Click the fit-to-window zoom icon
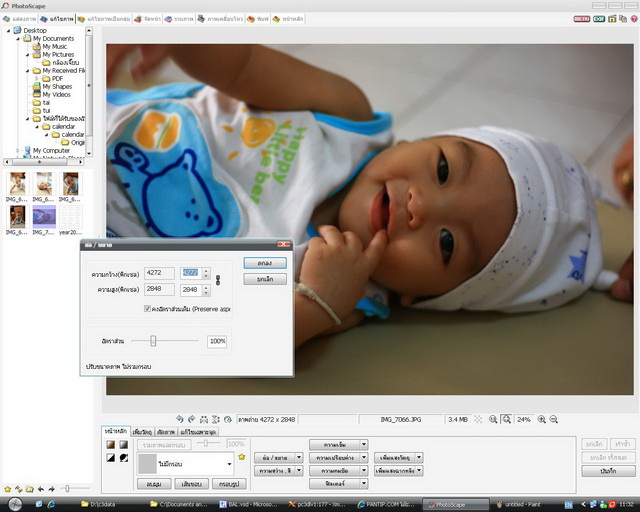640x512 pixels. 507,419
